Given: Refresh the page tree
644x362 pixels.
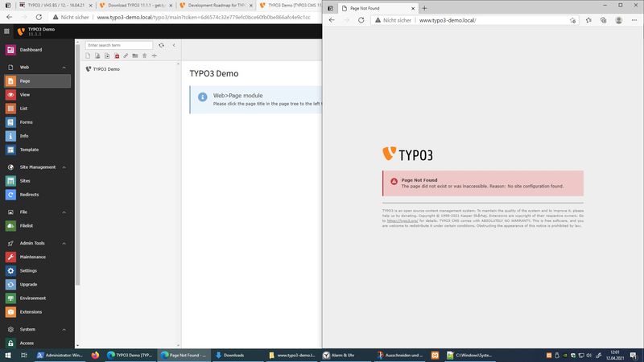Looking at the screenshot, I should point(162,45).
